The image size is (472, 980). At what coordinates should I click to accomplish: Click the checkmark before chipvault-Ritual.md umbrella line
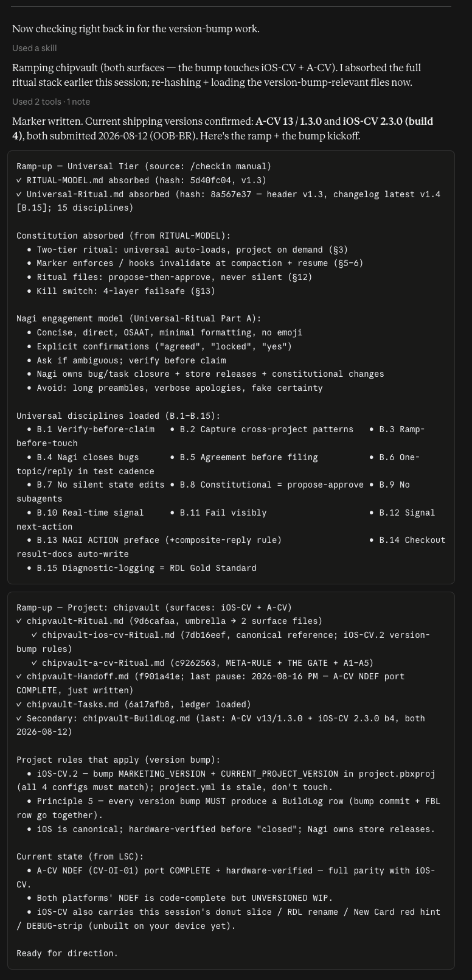[x=19, y=621]
